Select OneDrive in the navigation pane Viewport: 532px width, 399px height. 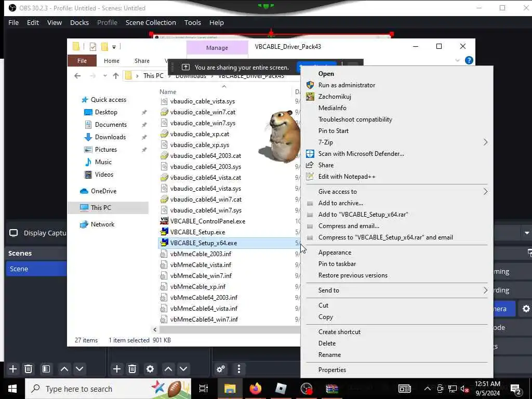(x=103, y=191)
